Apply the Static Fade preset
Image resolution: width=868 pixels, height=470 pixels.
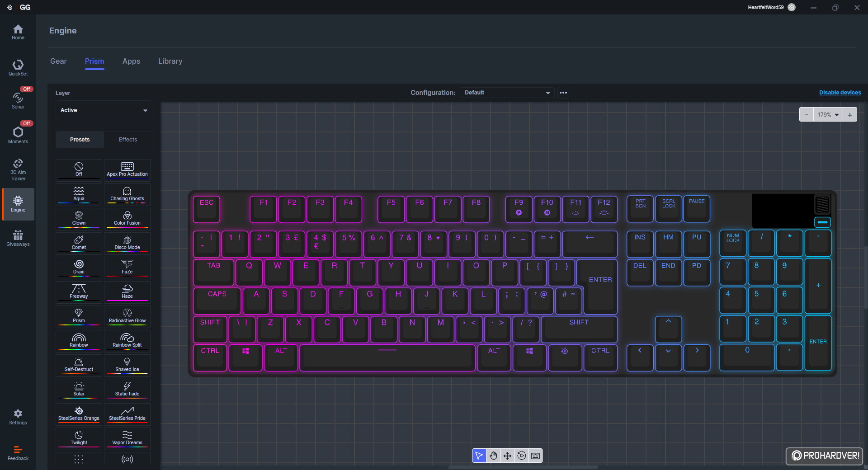[127, 390]
